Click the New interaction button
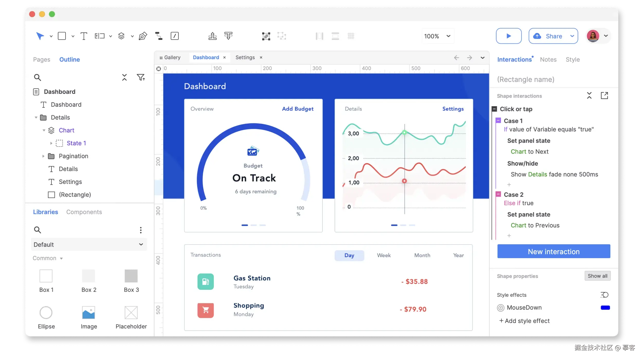This screenshot has height=360, width=644. point(553,251)
